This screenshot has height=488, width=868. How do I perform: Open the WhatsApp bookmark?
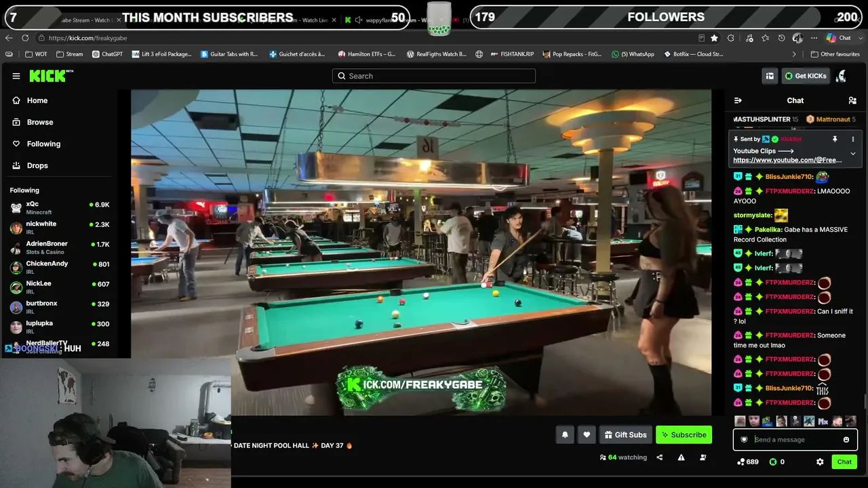[x=633, y=54]
